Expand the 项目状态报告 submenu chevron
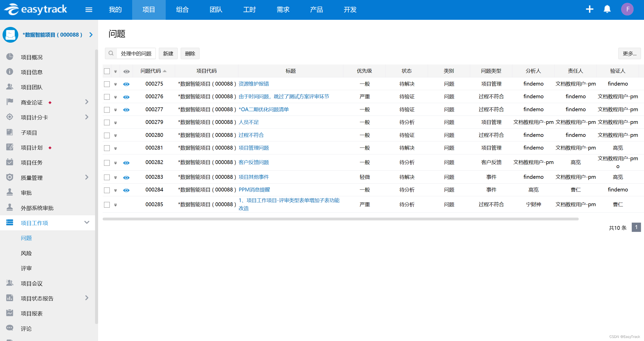The image size is (644, 341). [87, 298]
